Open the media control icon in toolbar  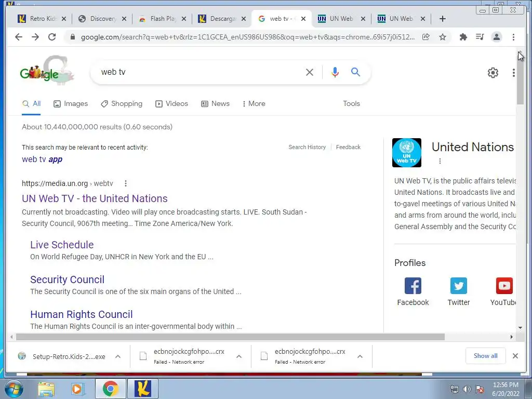(x=480, y=37)
